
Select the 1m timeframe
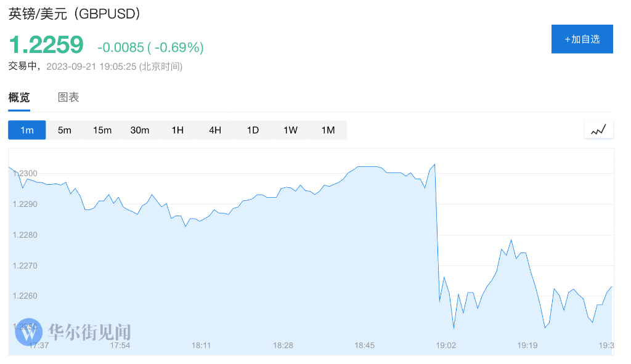[26, 130]
